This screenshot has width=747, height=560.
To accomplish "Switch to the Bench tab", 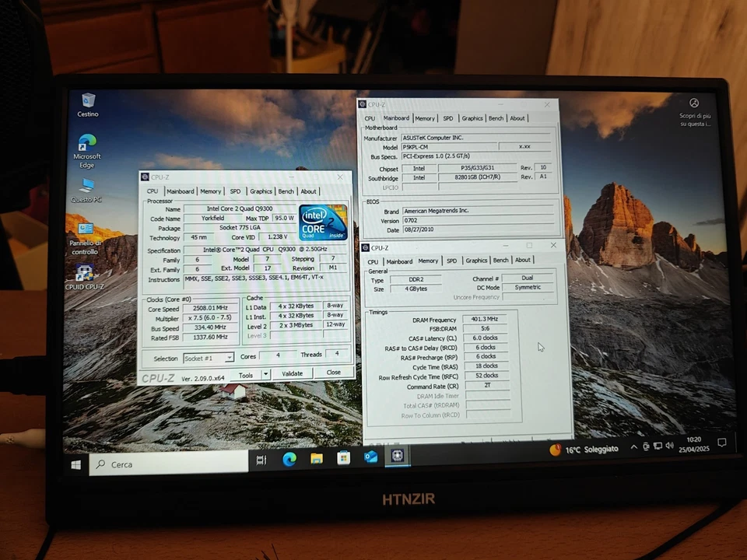I will tap(286, 191).
